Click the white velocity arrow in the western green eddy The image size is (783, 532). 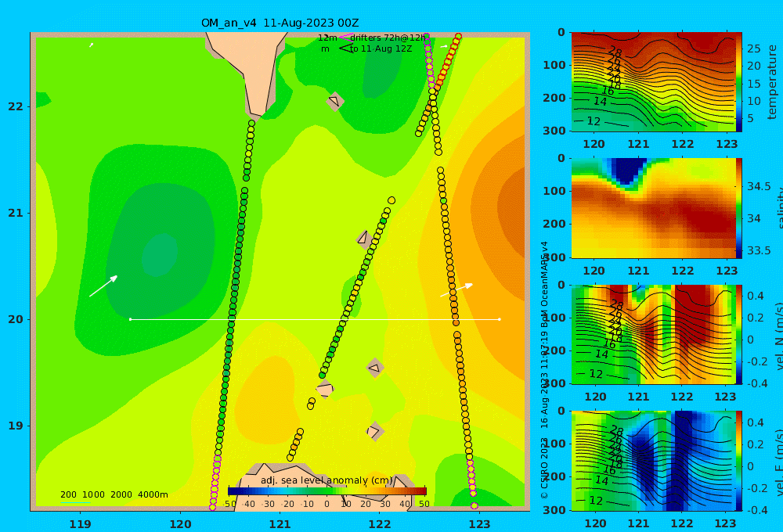point(103,286)
